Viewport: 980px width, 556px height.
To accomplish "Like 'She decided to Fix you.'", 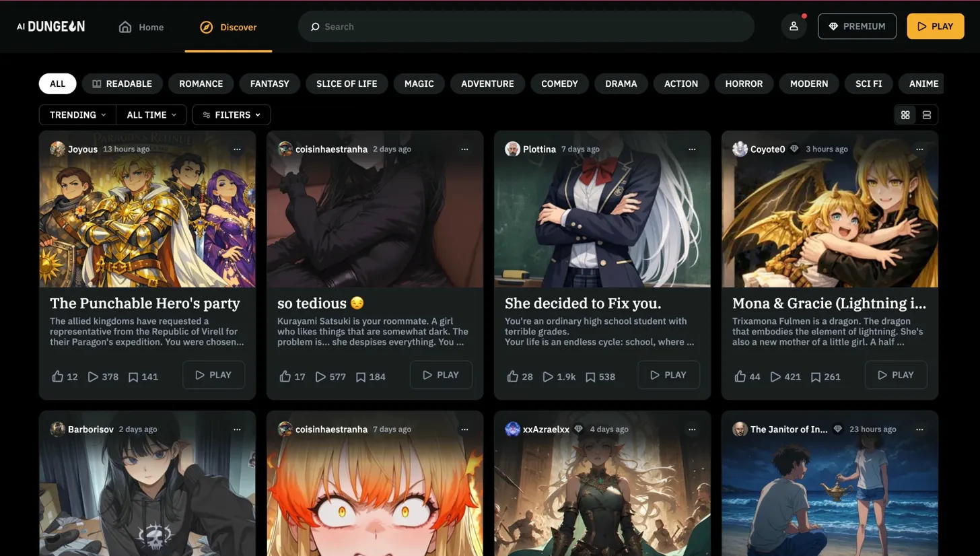I will coord(513,376).
